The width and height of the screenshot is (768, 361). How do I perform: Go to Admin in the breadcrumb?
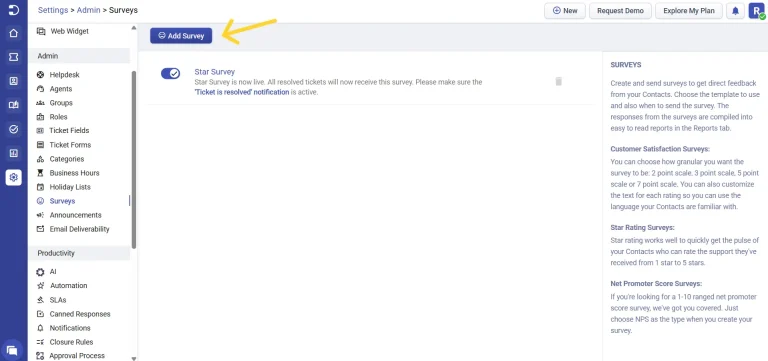88,10
